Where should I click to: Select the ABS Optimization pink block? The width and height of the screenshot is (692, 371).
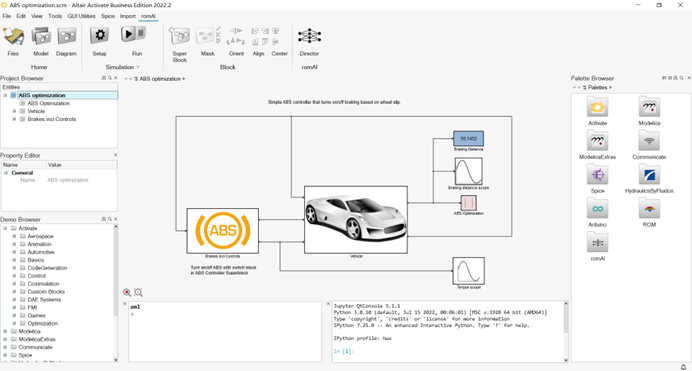[x=468, y=203]
